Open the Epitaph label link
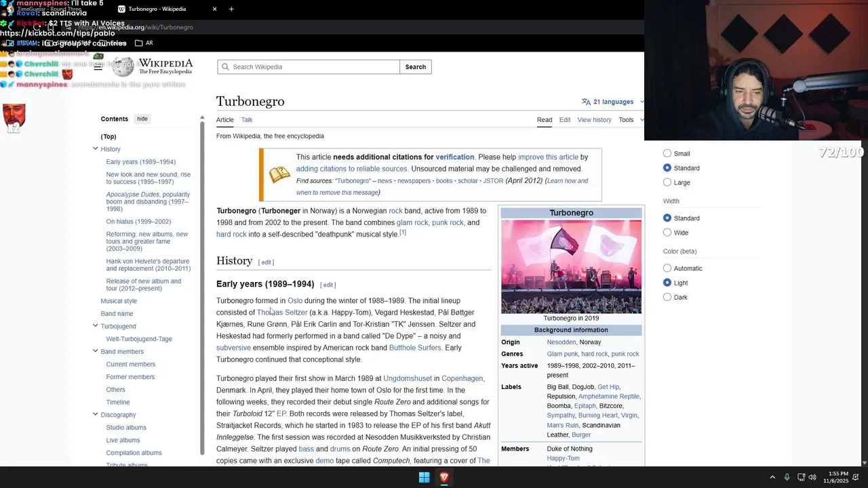This screenshot has width=868, height=488. point(585,406)
